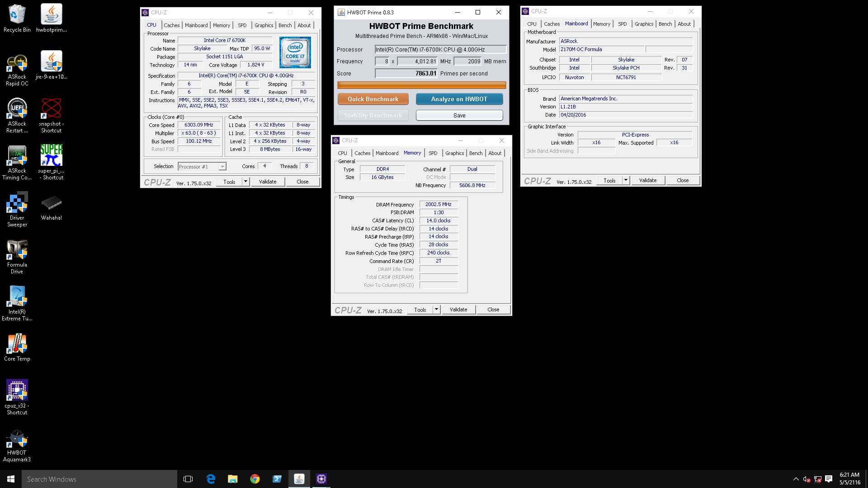
Task: Open the Graphics tab in Mainboard window
Action: tap(644, 24)
